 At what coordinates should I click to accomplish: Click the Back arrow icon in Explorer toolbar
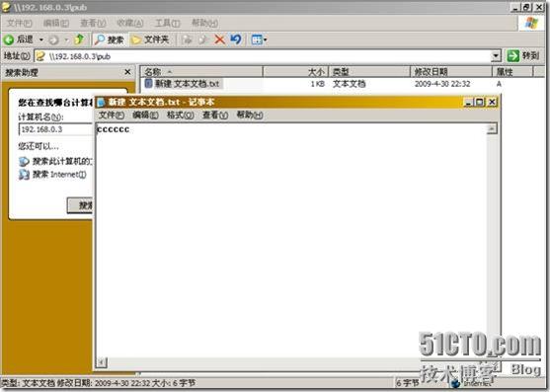[x=9, y=39]
